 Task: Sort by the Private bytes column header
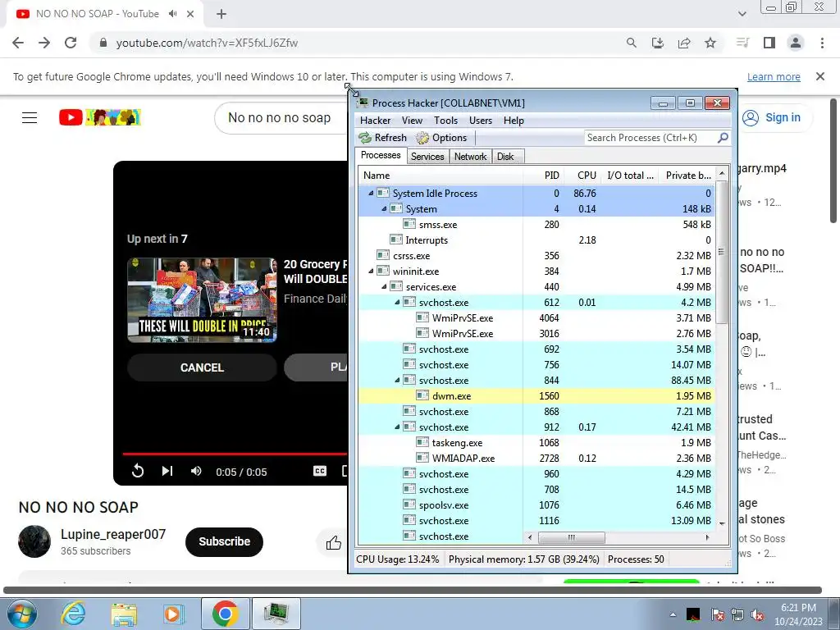[x=687, y=176]
